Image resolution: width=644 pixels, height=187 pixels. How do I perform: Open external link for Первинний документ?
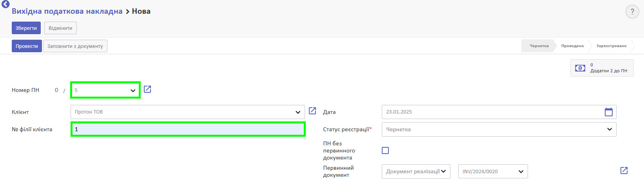click(x=624, y=170)
